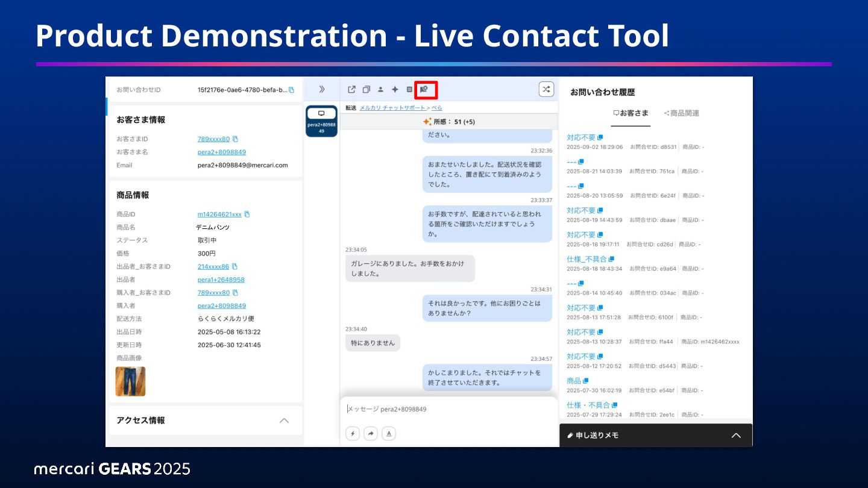Screen dimensions: 868x488
Task: Open chat in new window icon
Action: tap(351, 89)
